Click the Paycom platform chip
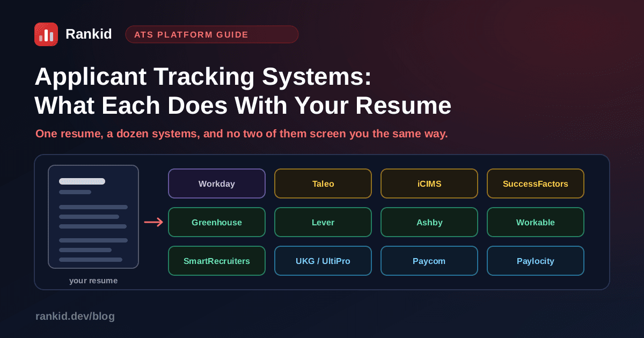The height and width of the screenshot is (338, 644). [x=429, y=261]
